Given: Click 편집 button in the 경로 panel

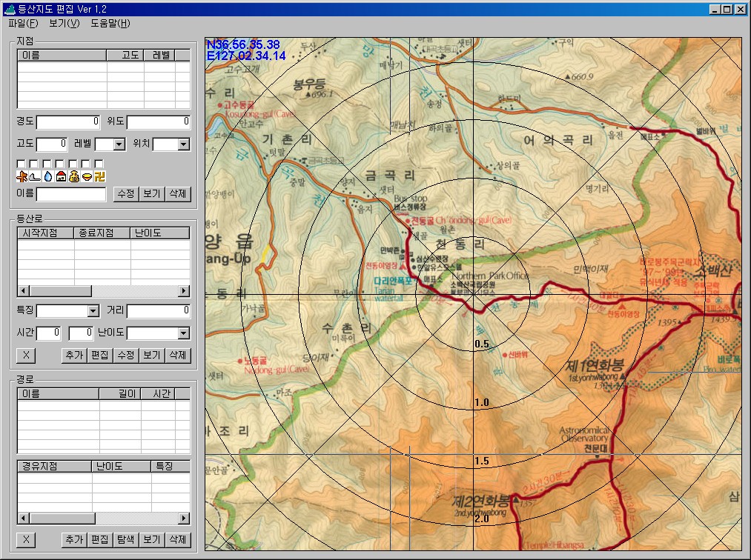Looking at the screenshot, I should coord(100,540).
